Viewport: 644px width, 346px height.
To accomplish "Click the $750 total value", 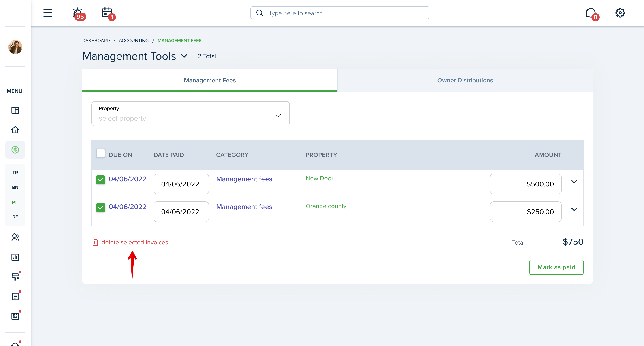I will [x=573, y=242].
